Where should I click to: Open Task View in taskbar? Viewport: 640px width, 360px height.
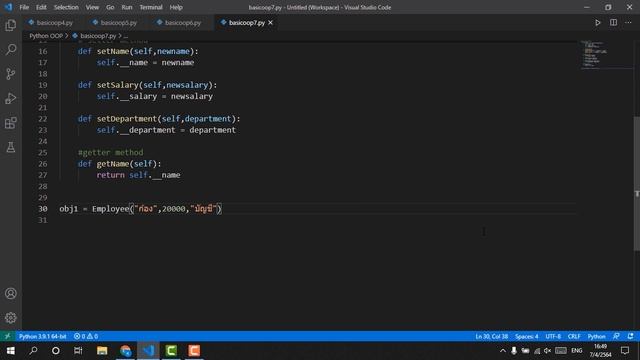pyautogui.click(x=78, y=351)
